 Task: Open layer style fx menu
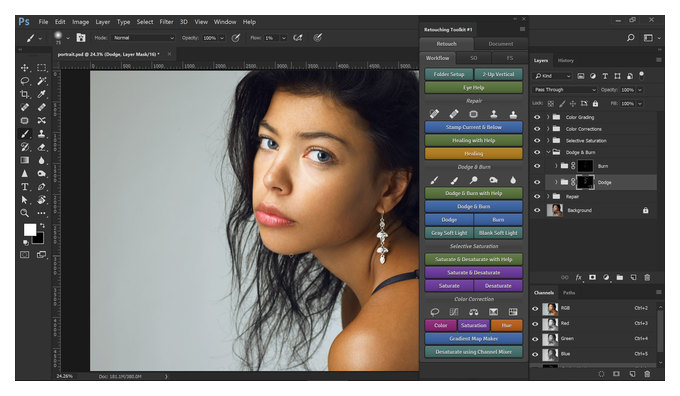(579, 277)
